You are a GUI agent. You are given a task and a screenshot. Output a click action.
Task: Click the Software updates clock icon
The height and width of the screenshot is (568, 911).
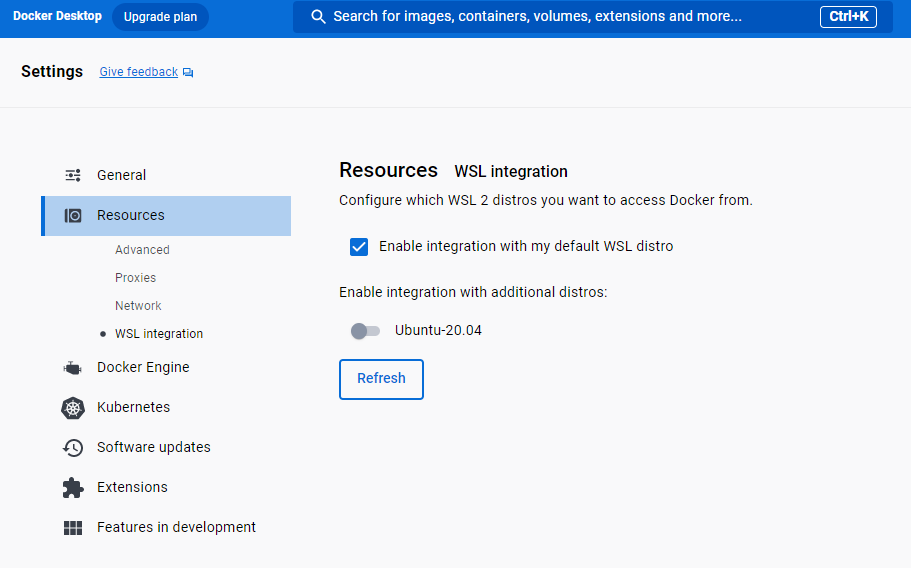point(73,448)
